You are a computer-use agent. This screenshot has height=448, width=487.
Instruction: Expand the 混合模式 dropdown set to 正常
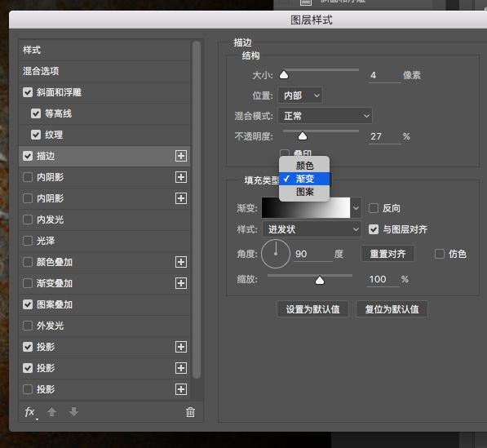(x=325, y=116)
